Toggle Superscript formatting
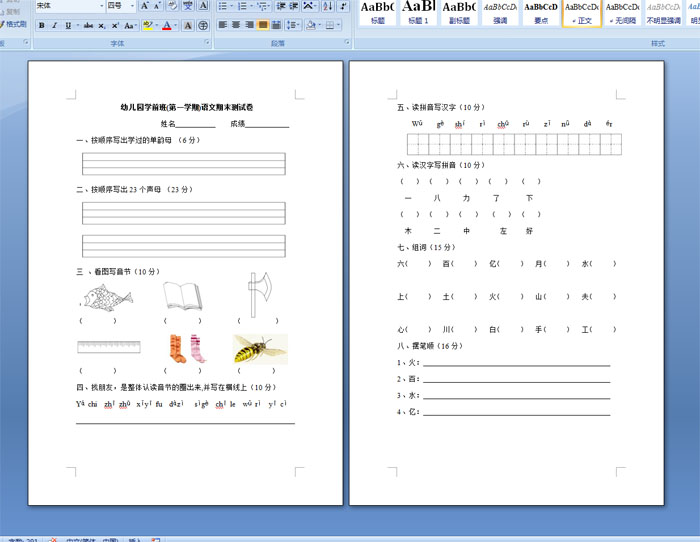This screenshot has height=542, width=700. (115, 25)
